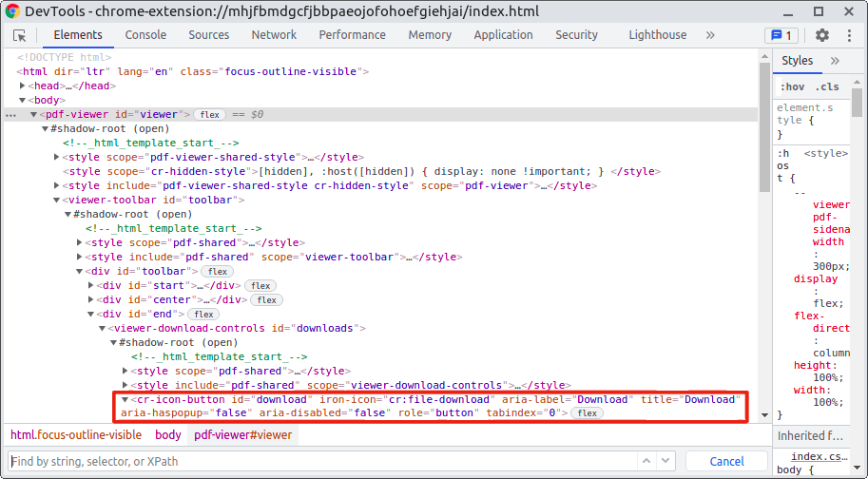Viewport: 868px width, 479px height.
Task: Show more Styles pane tabs via chevron
Action: (835, 61)
